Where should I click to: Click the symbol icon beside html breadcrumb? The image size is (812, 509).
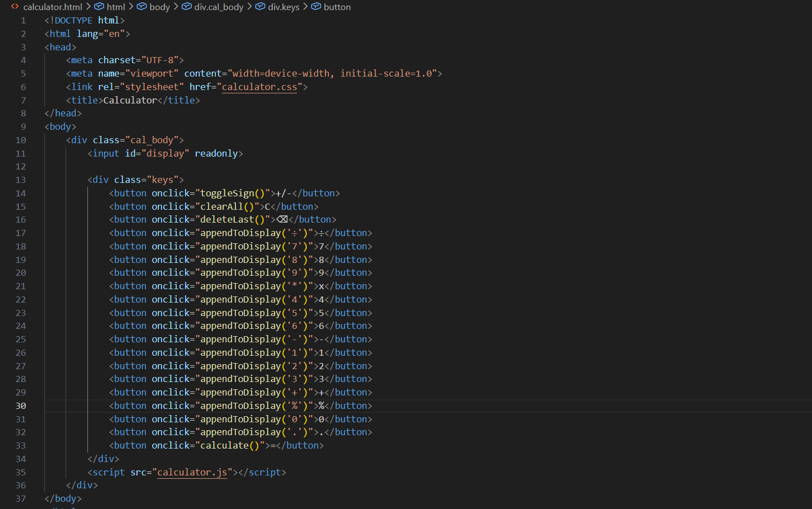99,7
